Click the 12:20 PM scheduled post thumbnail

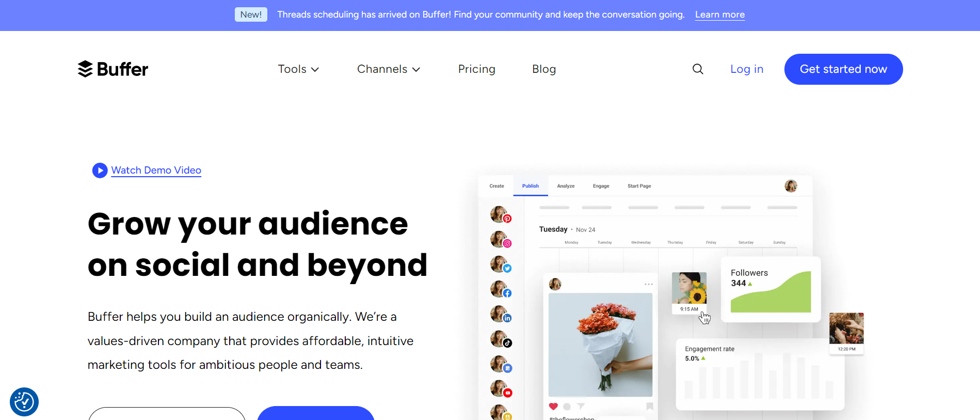tap(846, 333)
